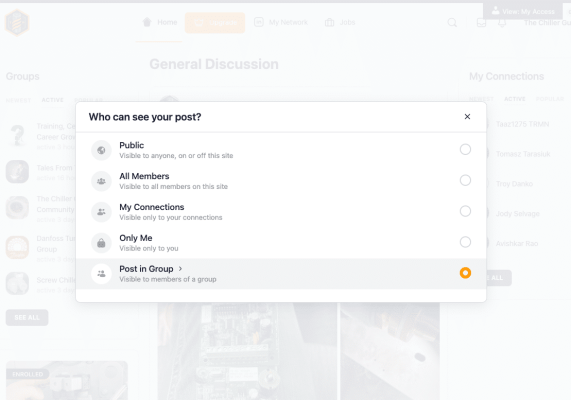Image resolution: width=571 pixels, height=400 pixels.
Task: Click the globe icon beside Public
Action: point(101,150)
